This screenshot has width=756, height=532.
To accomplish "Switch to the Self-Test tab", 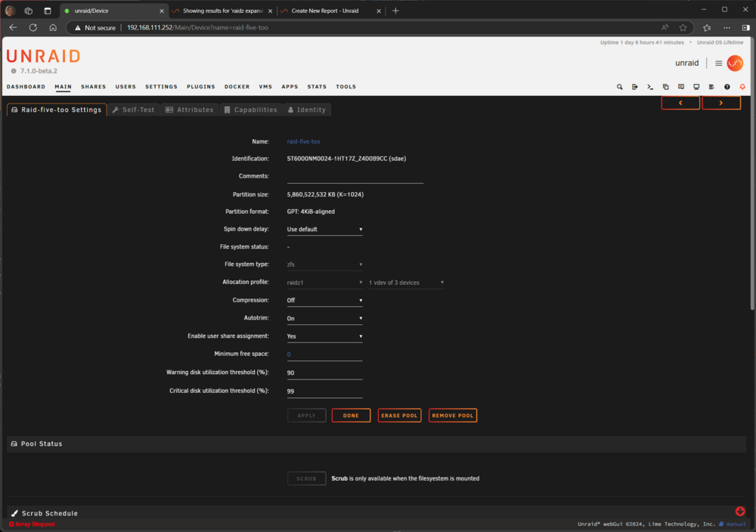I will pyautogui.click(x=134, y=110).
